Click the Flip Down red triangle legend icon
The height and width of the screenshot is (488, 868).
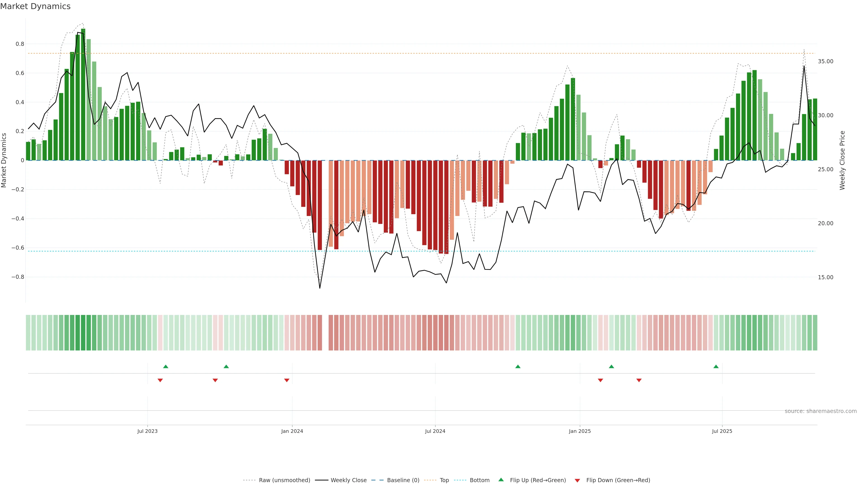click(x=577, y=480)
